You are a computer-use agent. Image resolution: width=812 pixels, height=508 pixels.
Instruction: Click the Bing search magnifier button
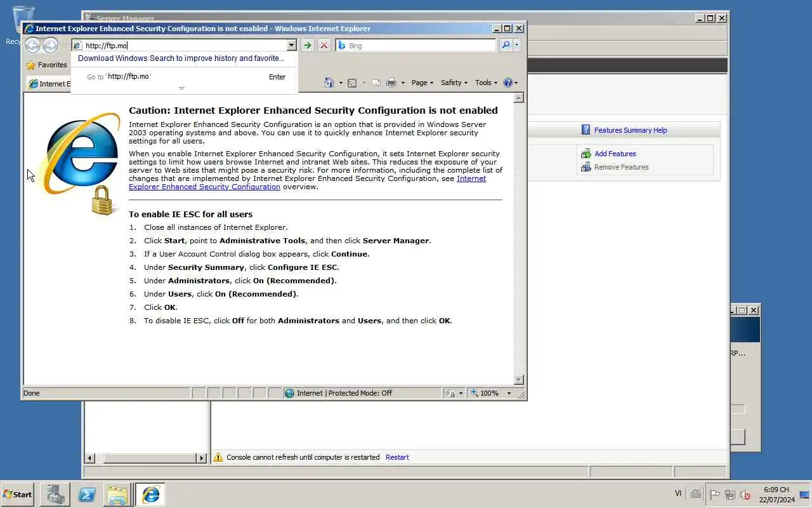coord(506,45)
